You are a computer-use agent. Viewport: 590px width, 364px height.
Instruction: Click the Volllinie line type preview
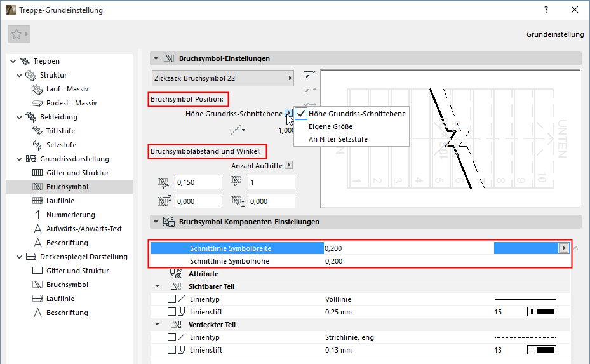click(x=526, y=299)
